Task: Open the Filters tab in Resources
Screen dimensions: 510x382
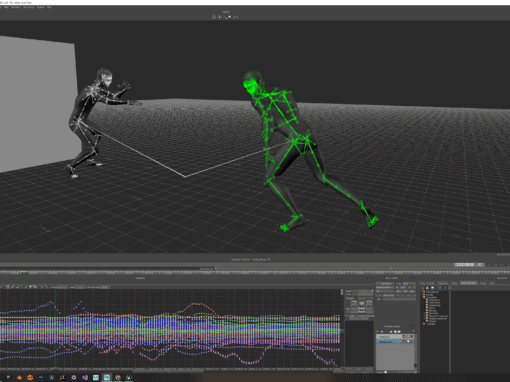Action: (x=455, y=283)
